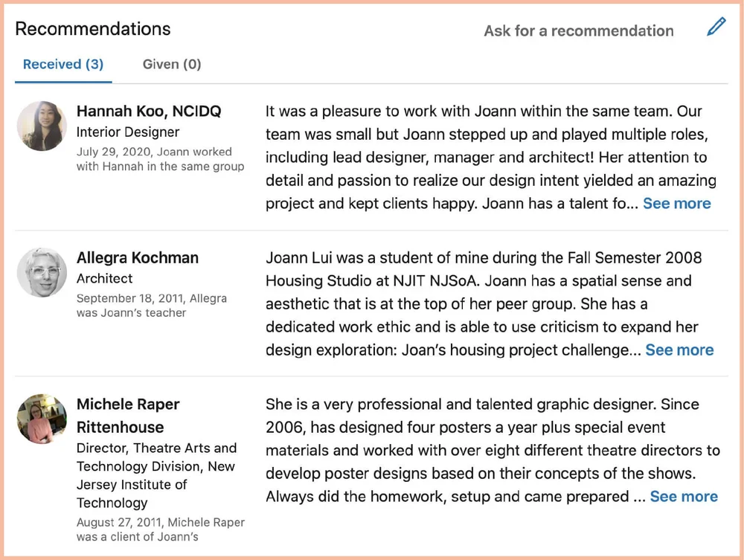Expand Michele Raper's recommendation with See more
The image size is (744, 560).
[684, 497]
